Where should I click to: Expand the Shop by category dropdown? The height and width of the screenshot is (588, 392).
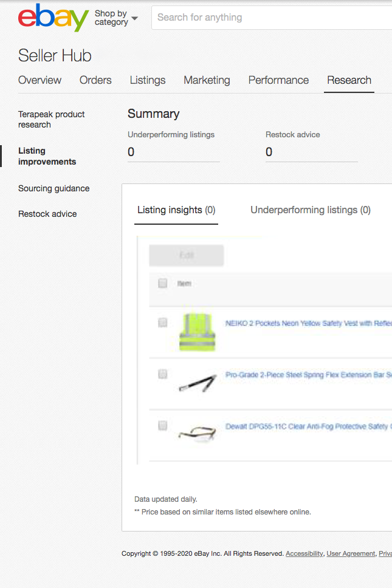(116, 18)
